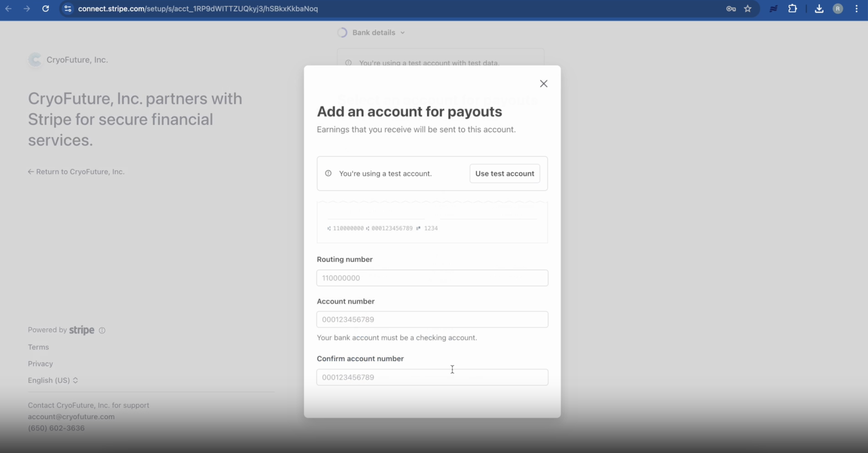Click the test account info icon
868x453 pixels.
click(x=328, y=173)
